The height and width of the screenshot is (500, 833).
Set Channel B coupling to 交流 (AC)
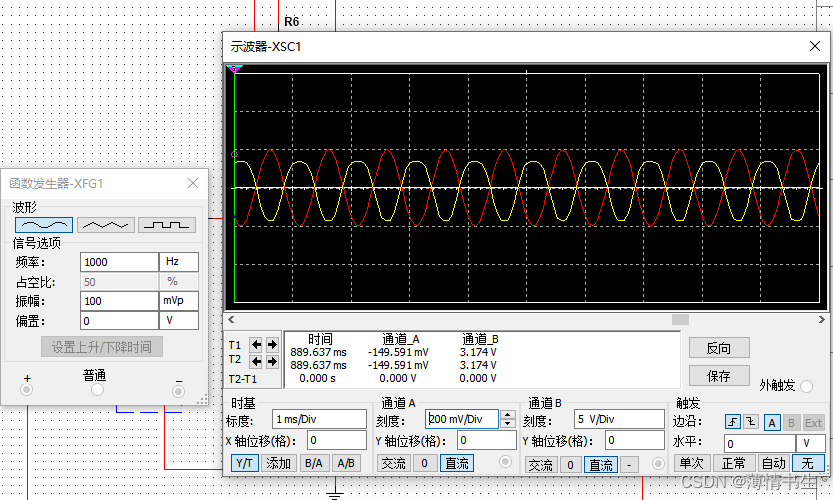tap(541, 465)
